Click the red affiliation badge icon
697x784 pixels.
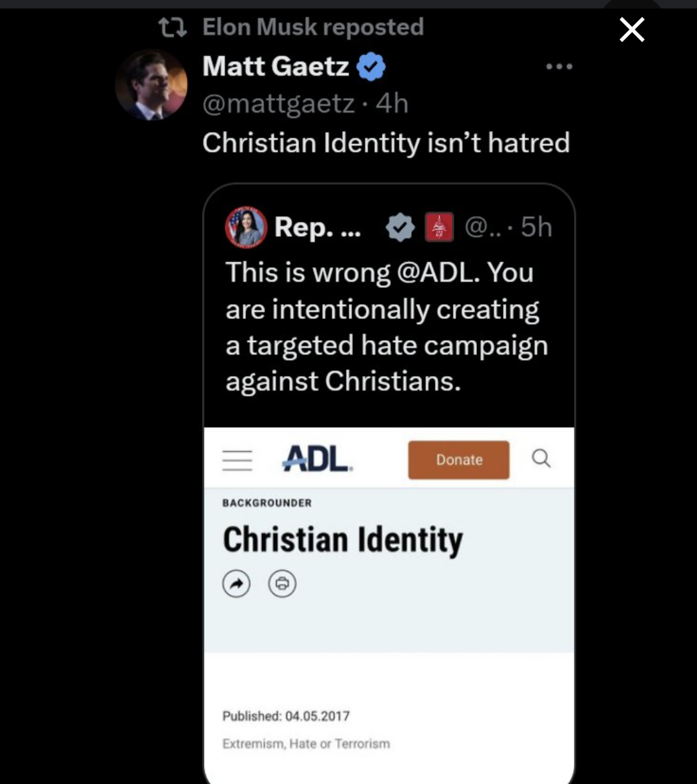439,227
